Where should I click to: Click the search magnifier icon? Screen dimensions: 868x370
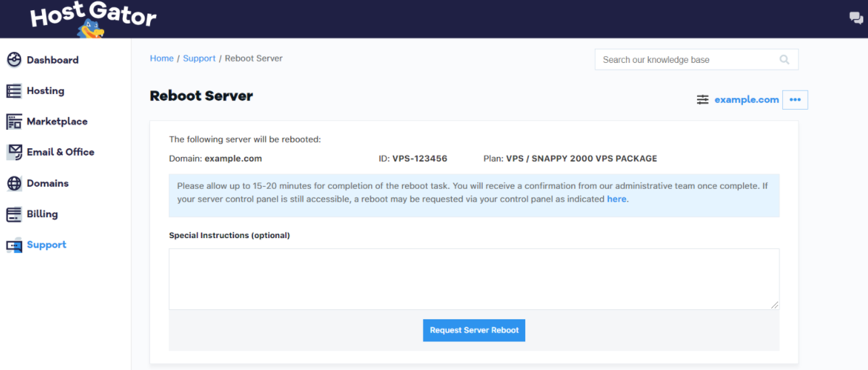point(784,60)
